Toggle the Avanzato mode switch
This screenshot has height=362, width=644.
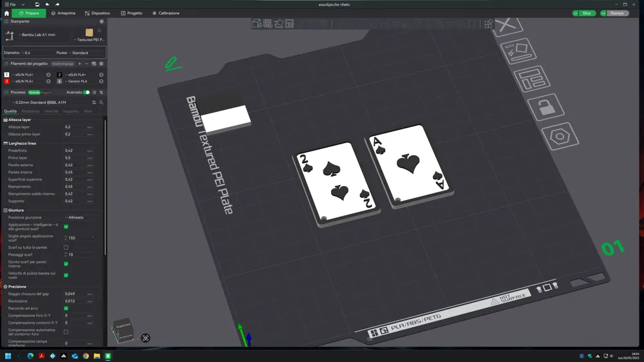(x=86, y=93)
